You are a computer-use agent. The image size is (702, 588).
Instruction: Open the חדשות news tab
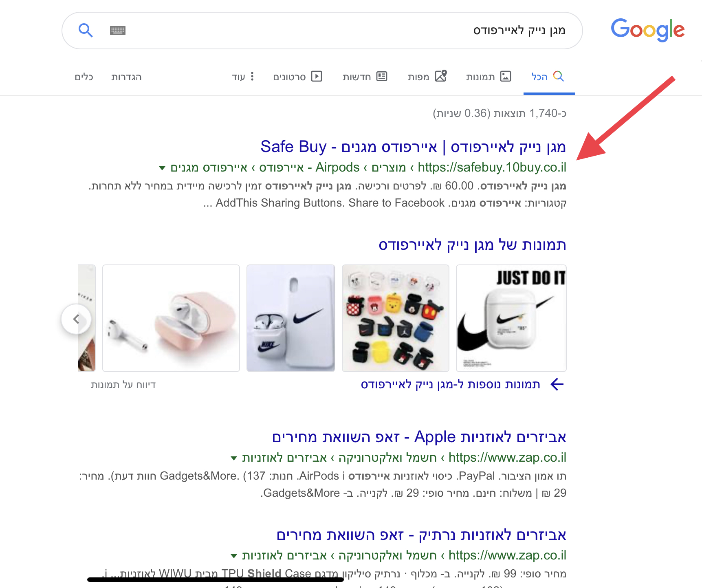click(x=365, y=77)
